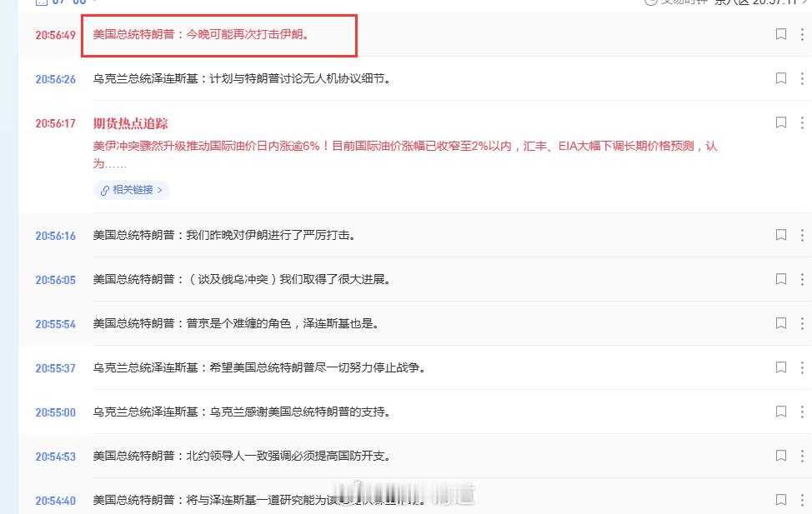
Task: Open more options for 感谢特朗普的支持 item
Action: (x=802, y=412)
